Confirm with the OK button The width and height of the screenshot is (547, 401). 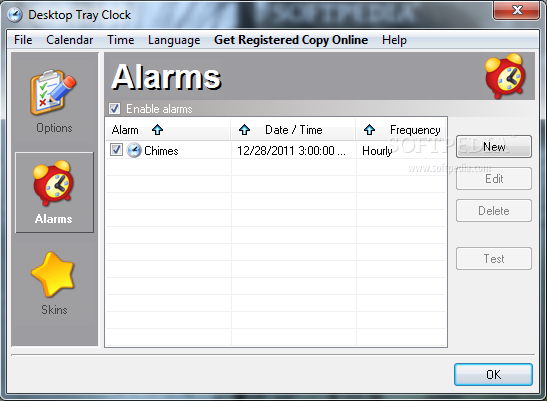[x=493, y=374]
